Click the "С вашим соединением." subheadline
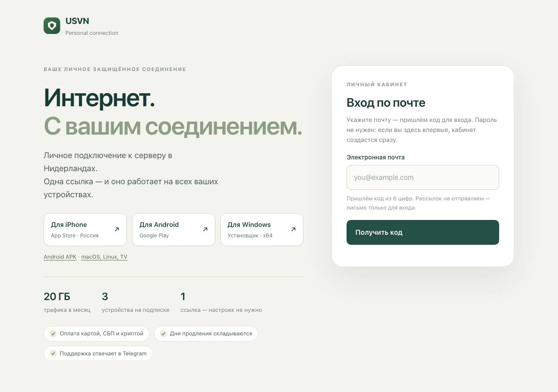The height and width of the screenshot is (392, 558). (173, 126)
